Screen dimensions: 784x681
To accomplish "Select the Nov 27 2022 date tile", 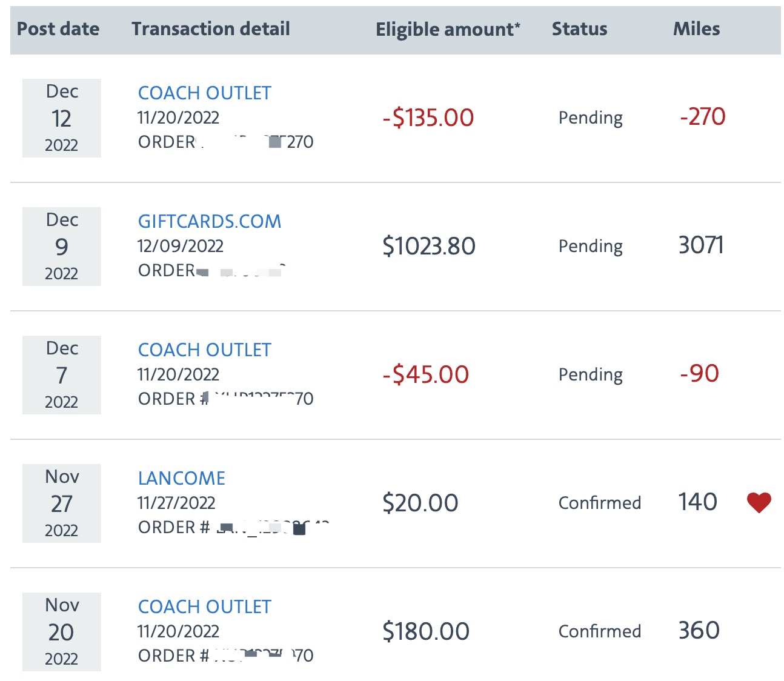I will pyautogui.click(x=62, y=503).
